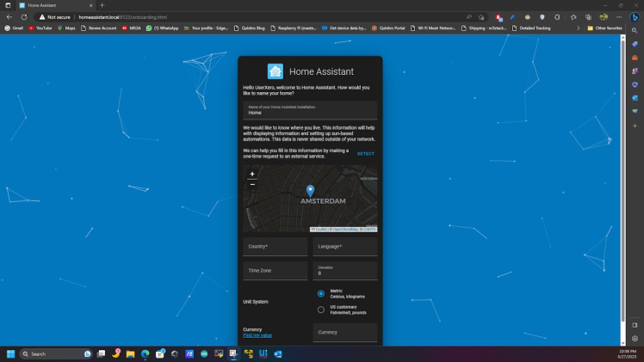This screenshot has width=644, height=362.
Task: Click the Find my value link
Action: pos(257,335)
